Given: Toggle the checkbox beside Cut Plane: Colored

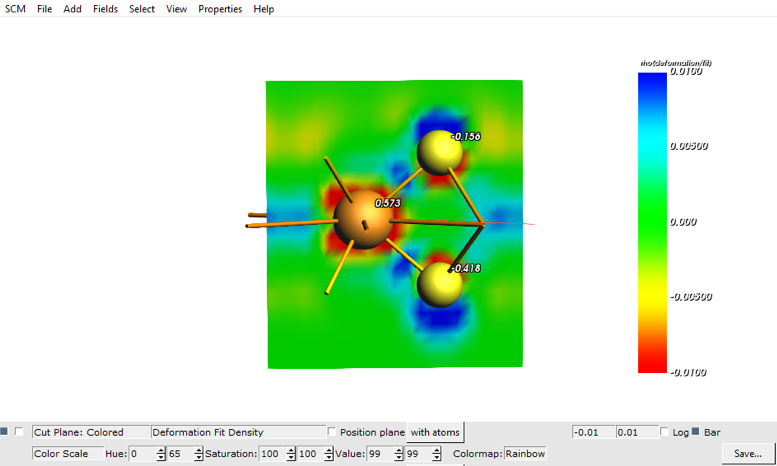Looking at the screenshot, I should [18, 432].
